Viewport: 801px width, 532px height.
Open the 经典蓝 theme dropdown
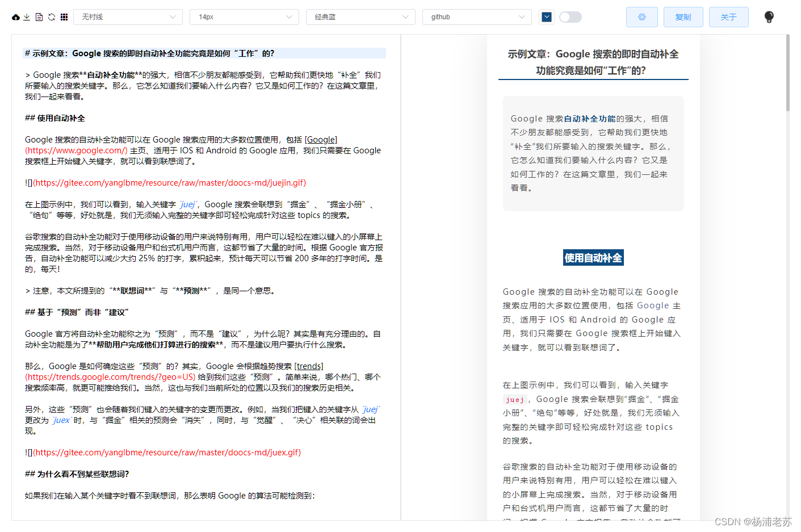coord(360,17)
